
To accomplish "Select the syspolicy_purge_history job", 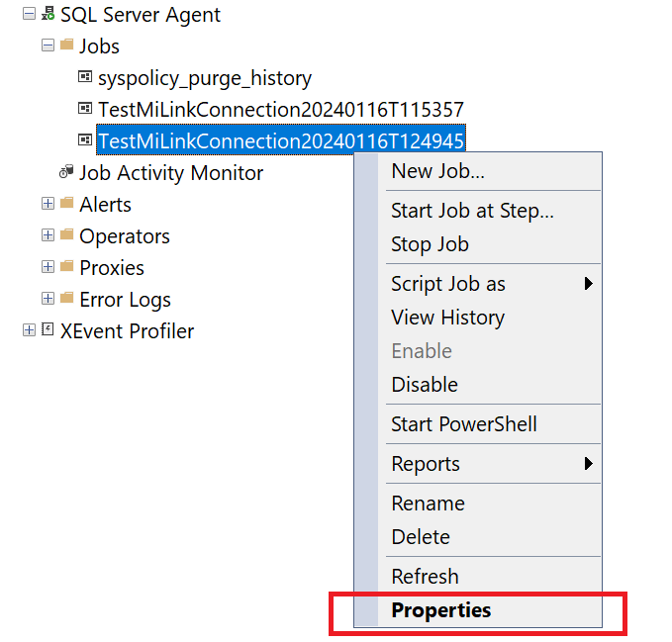I will (205, 78).
